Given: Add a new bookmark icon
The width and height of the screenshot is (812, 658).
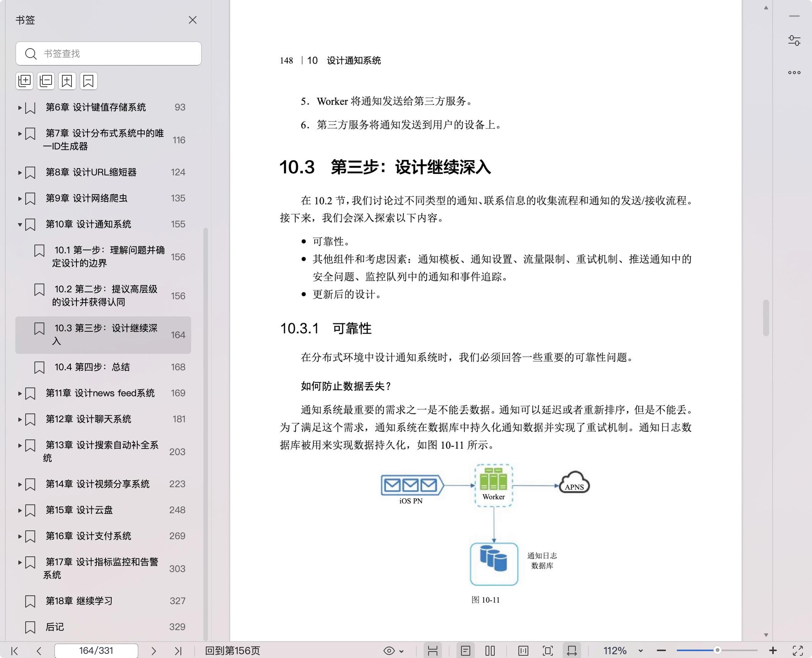Looking at the screenshot, I should pos(67,81).
